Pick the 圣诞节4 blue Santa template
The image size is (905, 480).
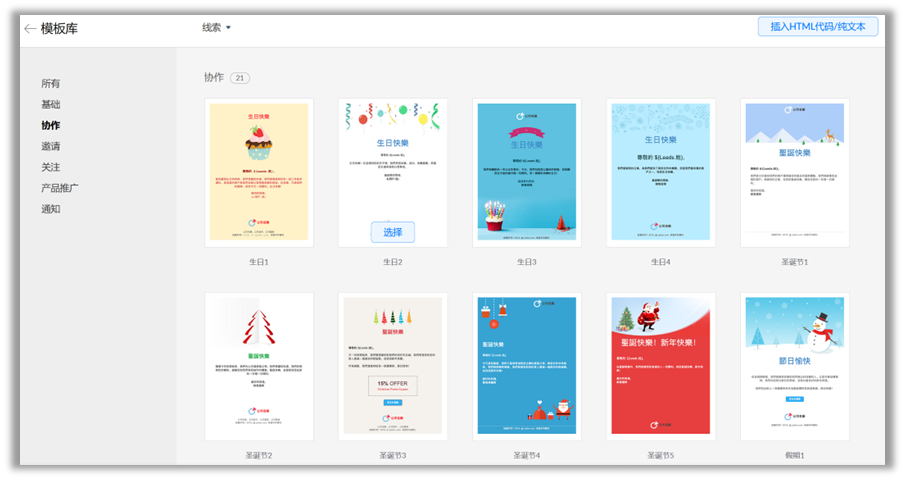point(527,366)
